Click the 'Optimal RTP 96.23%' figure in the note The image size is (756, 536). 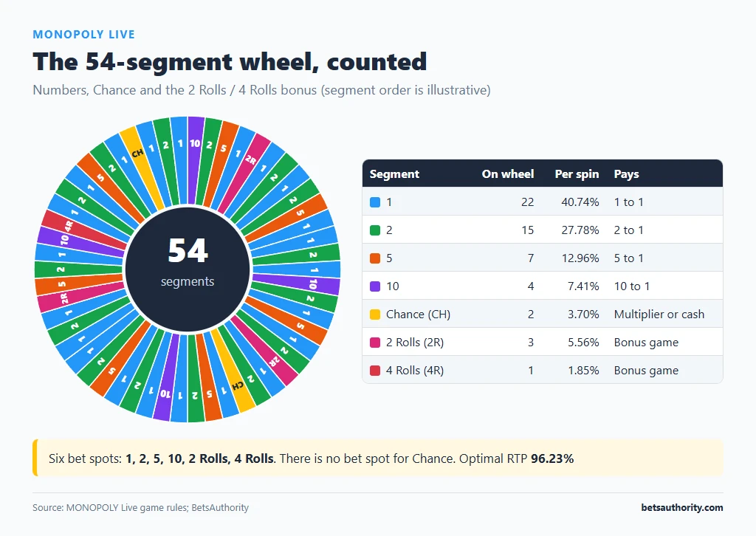[x=516, y=458]
